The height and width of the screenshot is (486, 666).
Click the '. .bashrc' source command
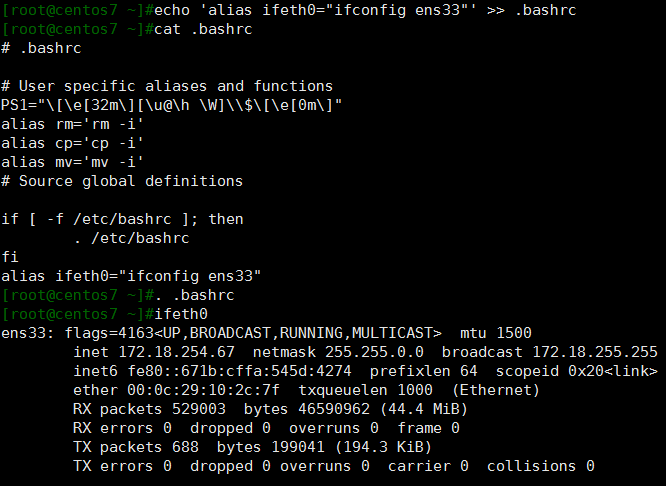click(x=195, y=295)
